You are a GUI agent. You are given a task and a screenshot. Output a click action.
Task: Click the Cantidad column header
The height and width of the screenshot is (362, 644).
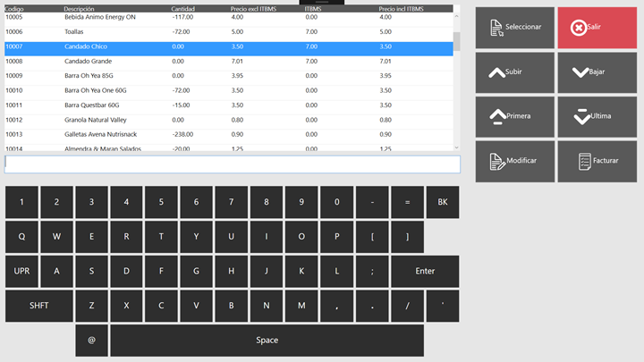(x=183, y=9)
